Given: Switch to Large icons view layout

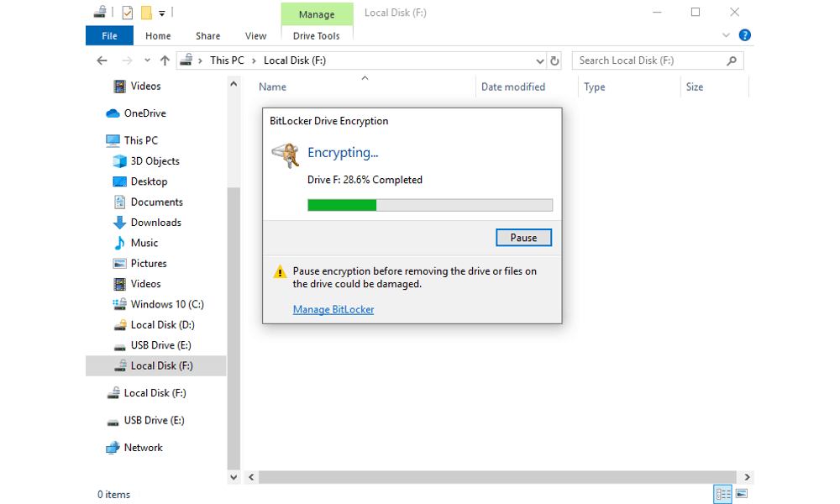Looking at the screenshot, I should click(742, 494).
